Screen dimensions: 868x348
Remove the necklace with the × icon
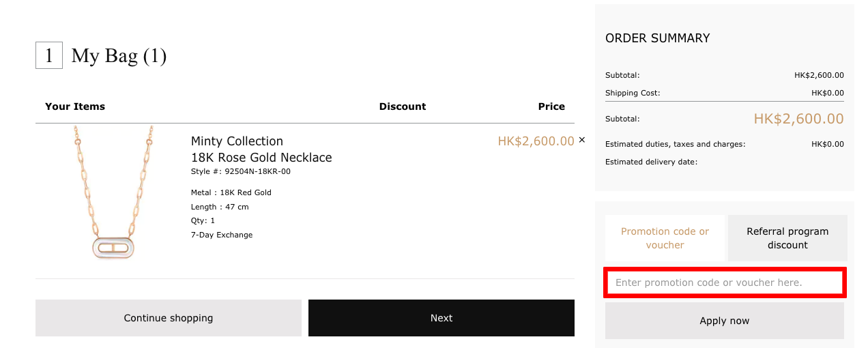pos(582,140)
